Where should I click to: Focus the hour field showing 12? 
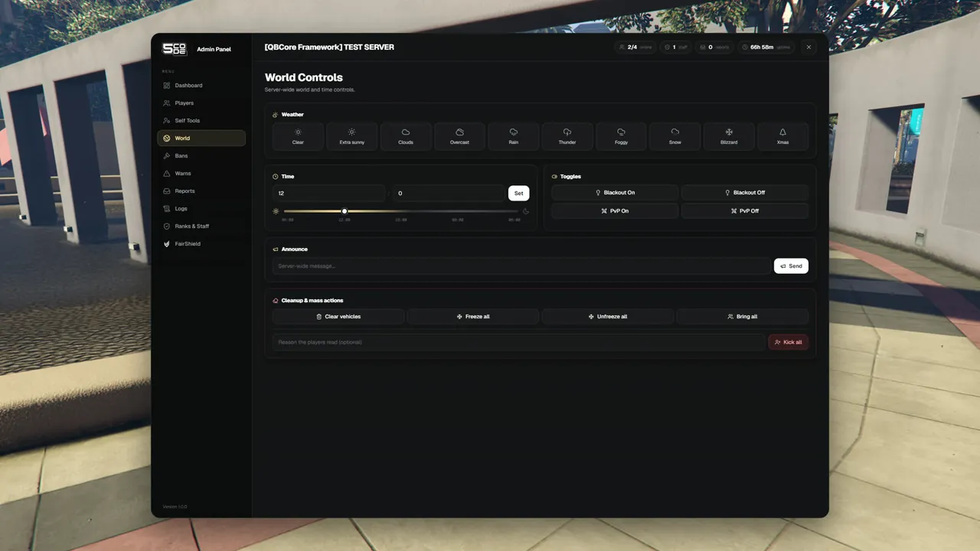pos(329,193)
